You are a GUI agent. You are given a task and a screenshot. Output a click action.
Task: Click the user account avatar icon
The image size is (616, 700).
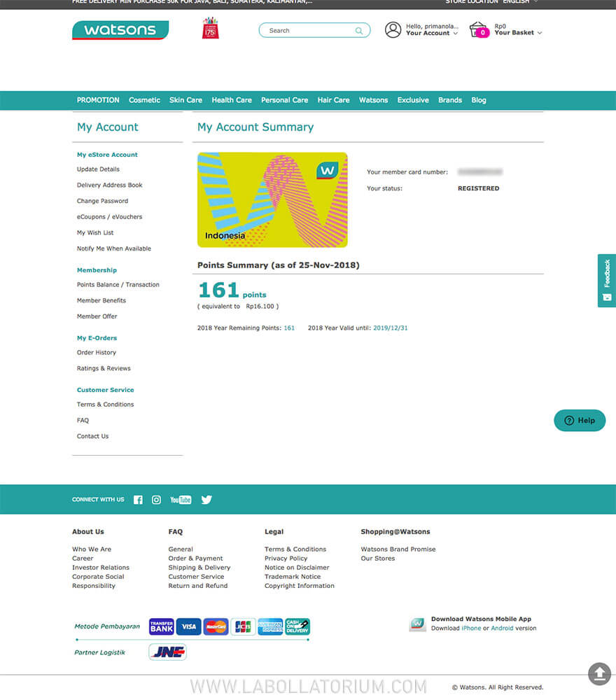tap(393, 30)
